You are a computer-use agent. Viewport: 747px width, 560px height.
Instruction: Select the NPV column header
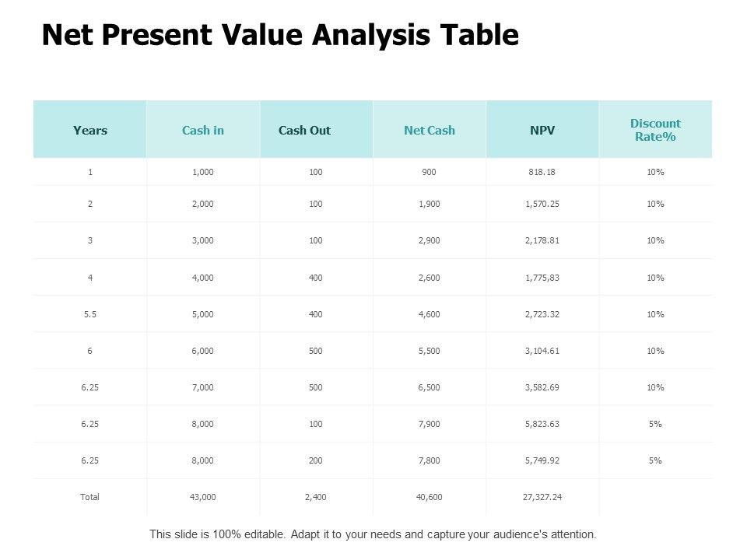tap(542, 130)
